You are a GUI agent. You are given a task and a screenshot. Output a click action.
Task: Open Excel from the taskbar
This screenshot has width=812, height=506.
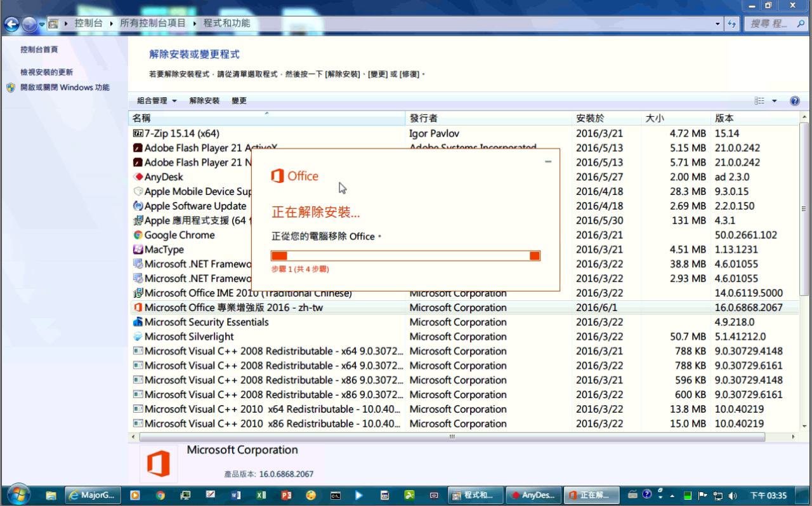point(261,495)
